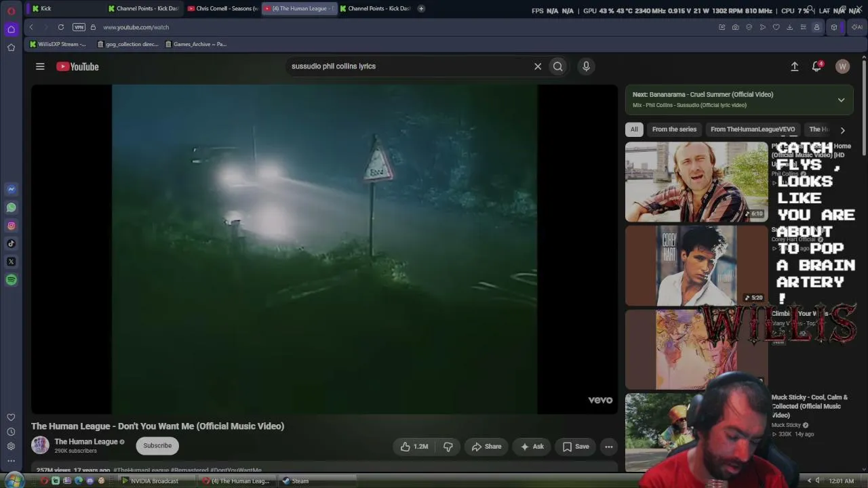Clear the YouTube search box text
The image size is (868, 488).
coord(538,66)
